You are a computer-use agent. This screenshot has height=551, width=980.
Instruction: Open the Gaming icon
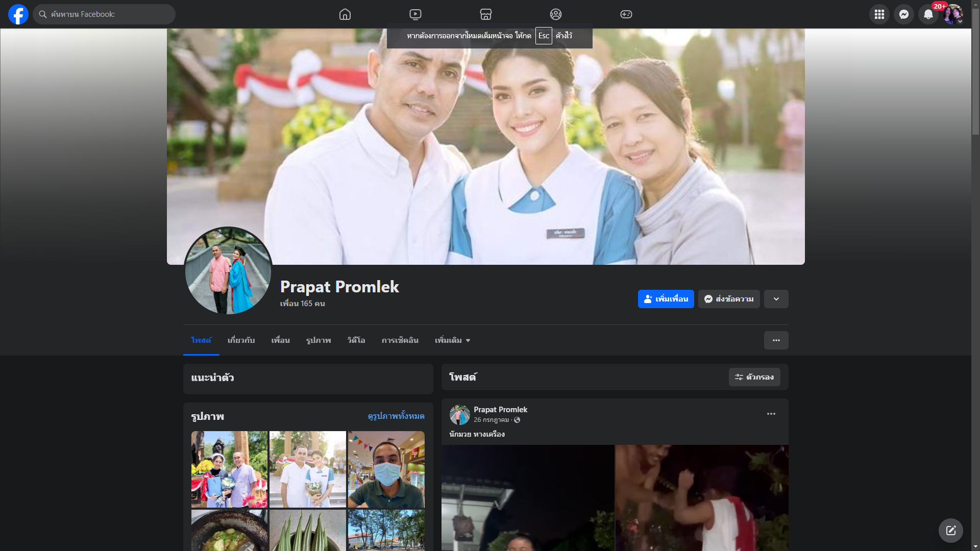[x=626, y=14]
